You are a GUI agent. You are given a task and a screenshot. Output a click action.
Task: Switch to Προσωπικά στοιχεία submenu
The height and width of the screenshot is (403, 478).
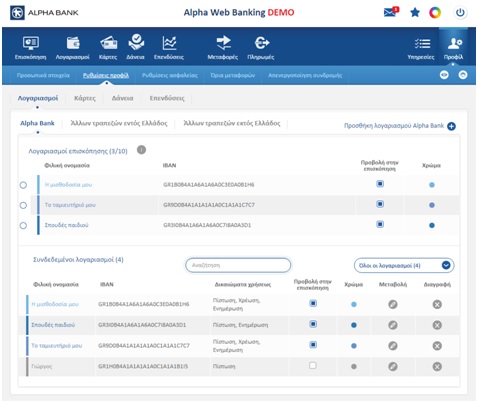point(43,75)
